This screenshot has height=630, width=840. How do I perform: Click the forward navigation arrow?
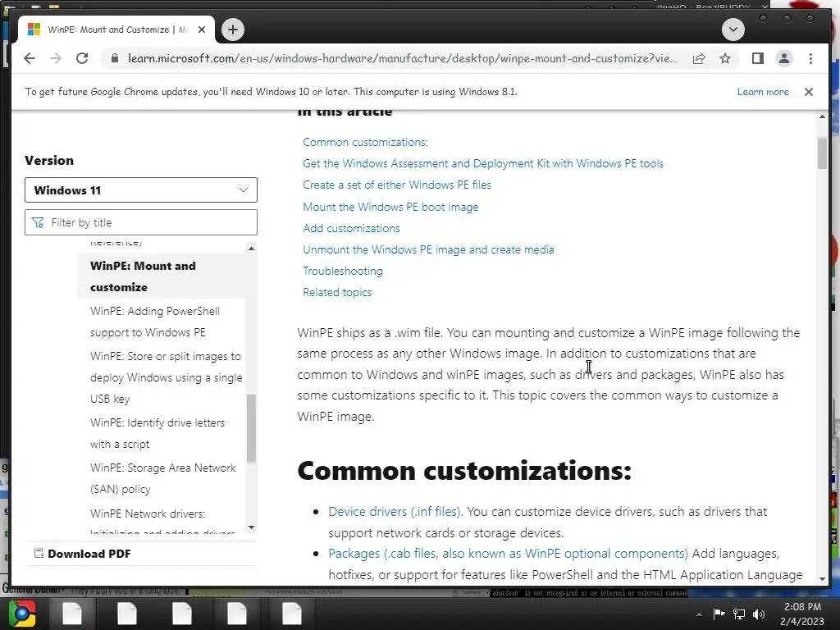pos(56,58)
